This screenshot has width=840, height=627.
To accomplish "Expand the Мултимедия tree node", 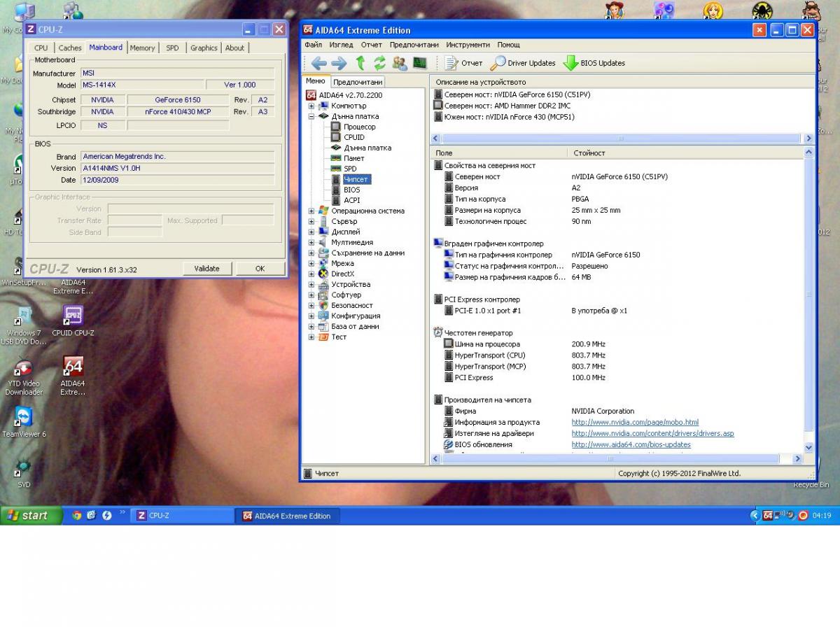I will [311, 242].
